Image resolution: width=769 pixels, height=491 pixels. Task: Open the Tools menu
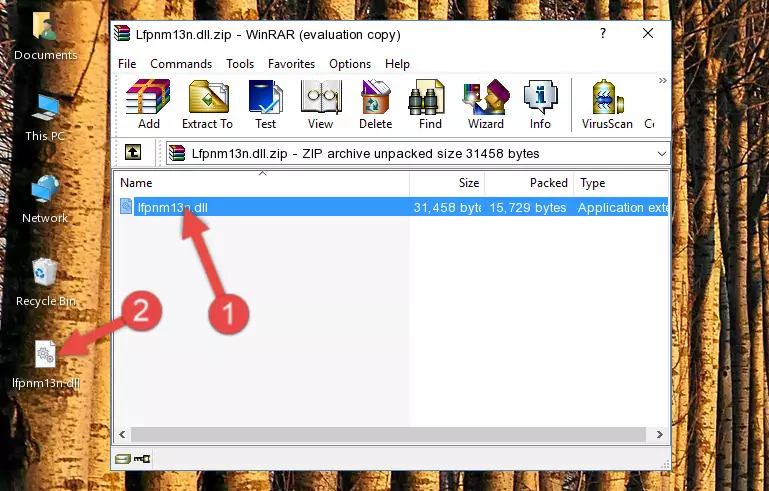[240, 64]
